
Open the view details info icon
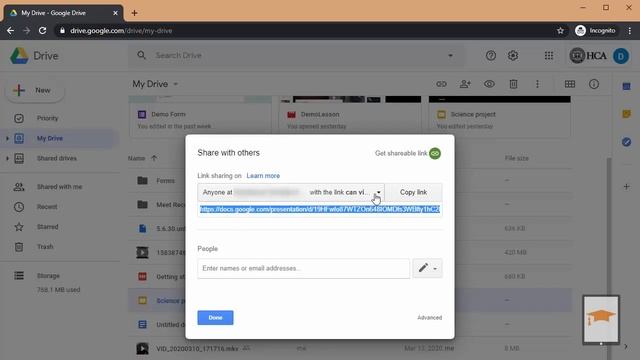pos(594,84)
